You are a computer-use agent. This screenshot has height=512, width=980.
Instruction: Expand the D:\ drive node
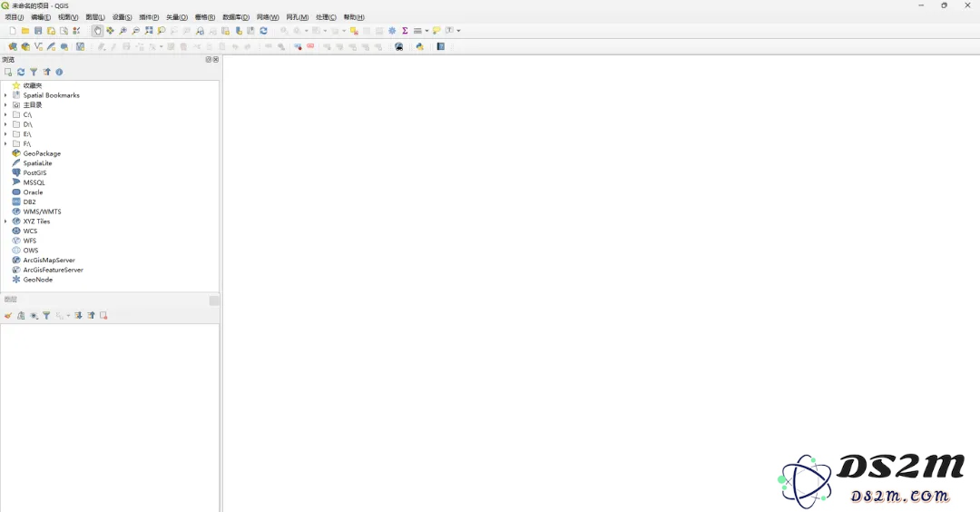click(5, 124)
